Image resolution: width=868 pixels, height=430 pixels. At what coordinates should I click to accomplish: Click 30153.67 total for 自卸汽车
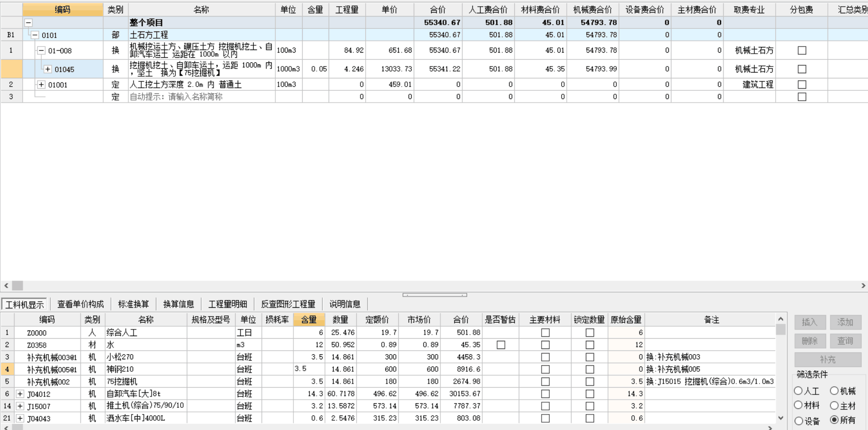[x=461, y=394]
